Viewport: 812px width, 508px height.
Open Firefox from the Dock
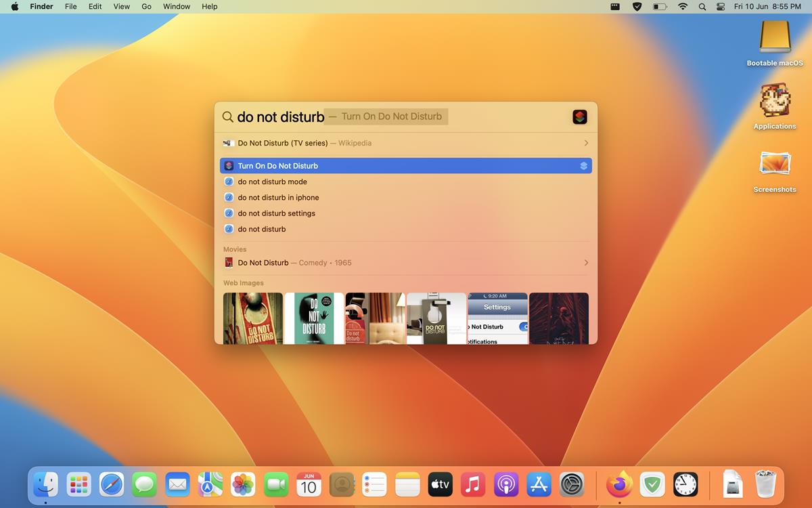pos(619,484)
